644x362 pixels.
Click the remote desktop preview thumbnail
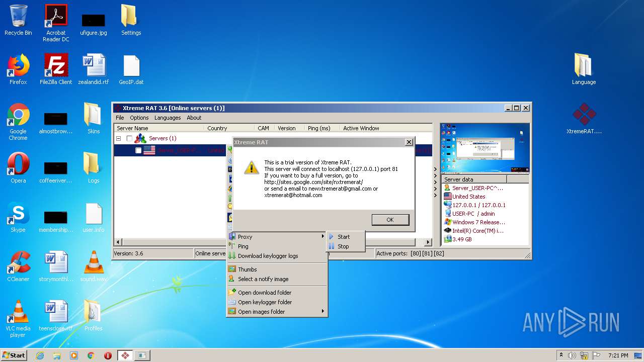485,148
